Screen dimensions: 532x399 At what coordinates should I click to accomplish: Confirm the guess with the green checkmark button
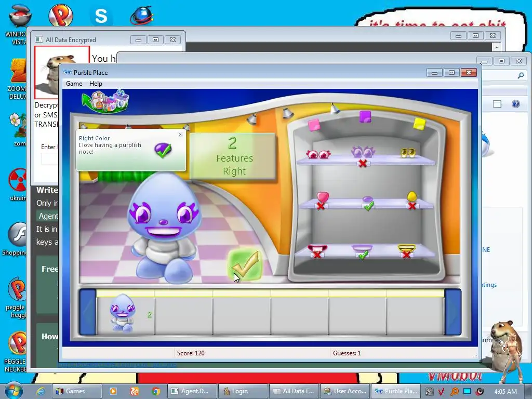pyautogui.click(x=245, y=265)
